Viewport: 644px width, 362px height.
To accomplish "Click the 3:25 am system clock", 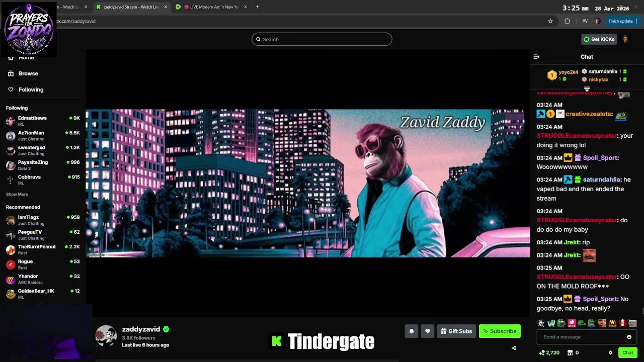I will tap(576, 8).
